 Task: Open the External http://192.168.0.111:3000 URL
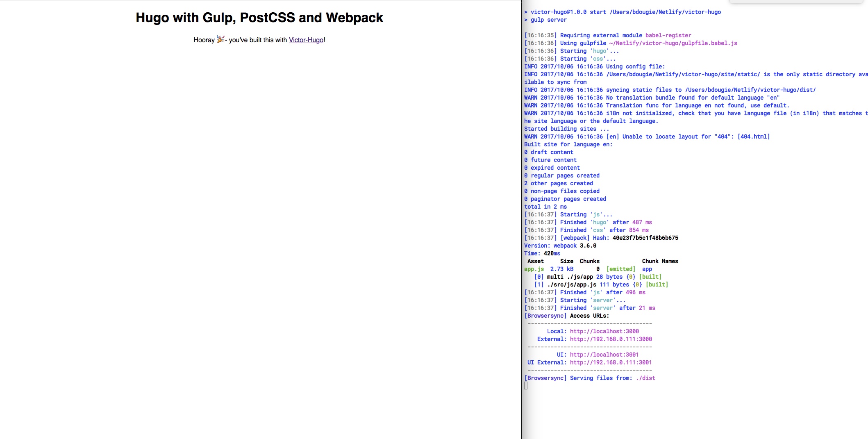pos(611,339)
